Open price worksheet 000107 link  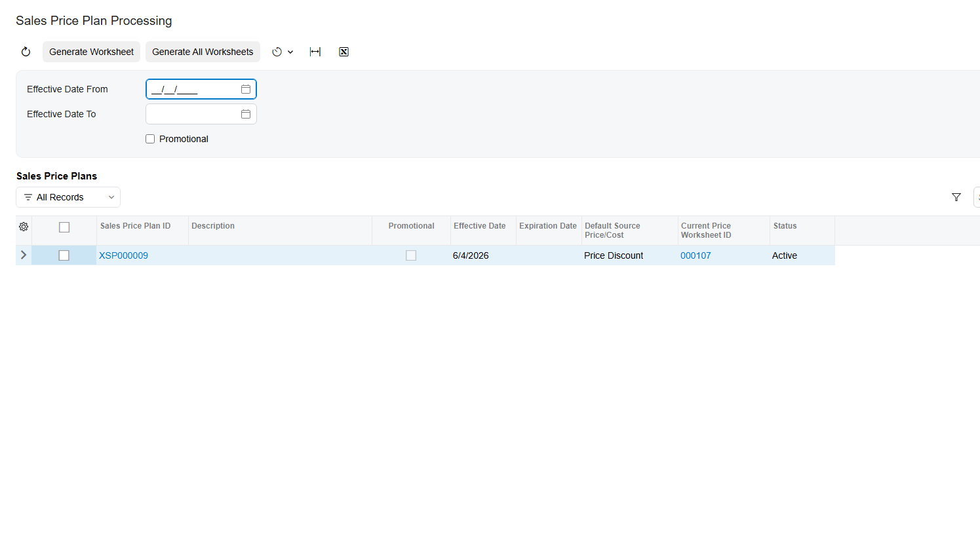[696, 255]
